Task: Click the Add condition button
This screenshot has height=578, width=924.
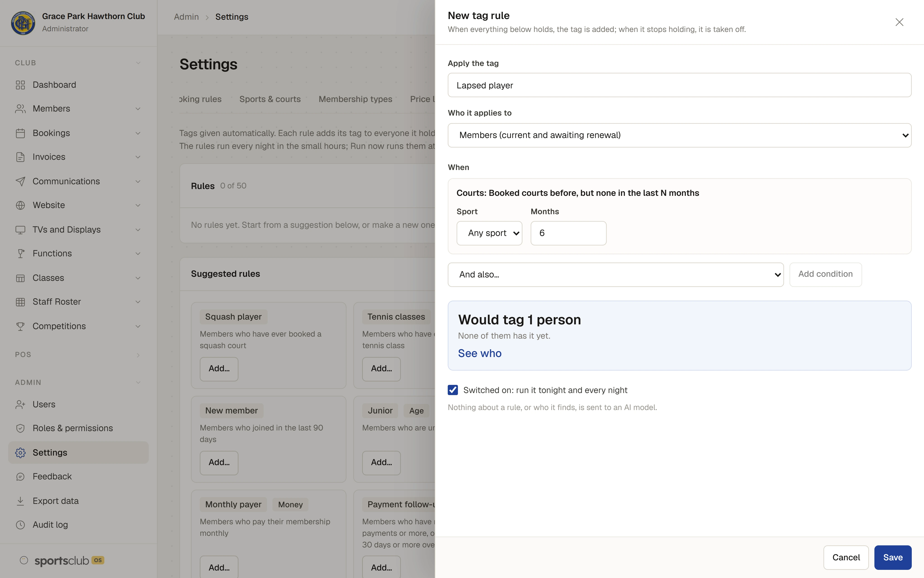Action: coord(825,274)
